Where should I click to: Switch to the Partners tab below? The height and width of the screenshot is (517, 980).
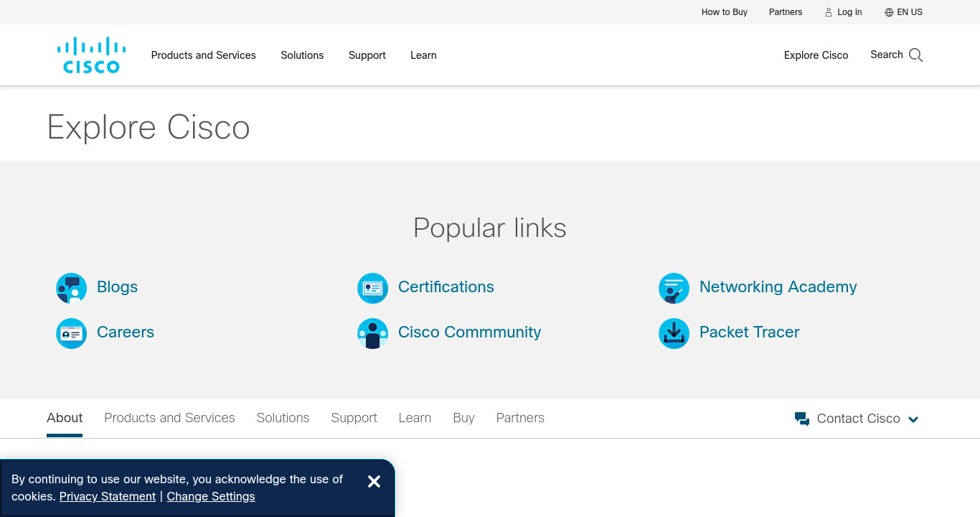tap(520, 418)
